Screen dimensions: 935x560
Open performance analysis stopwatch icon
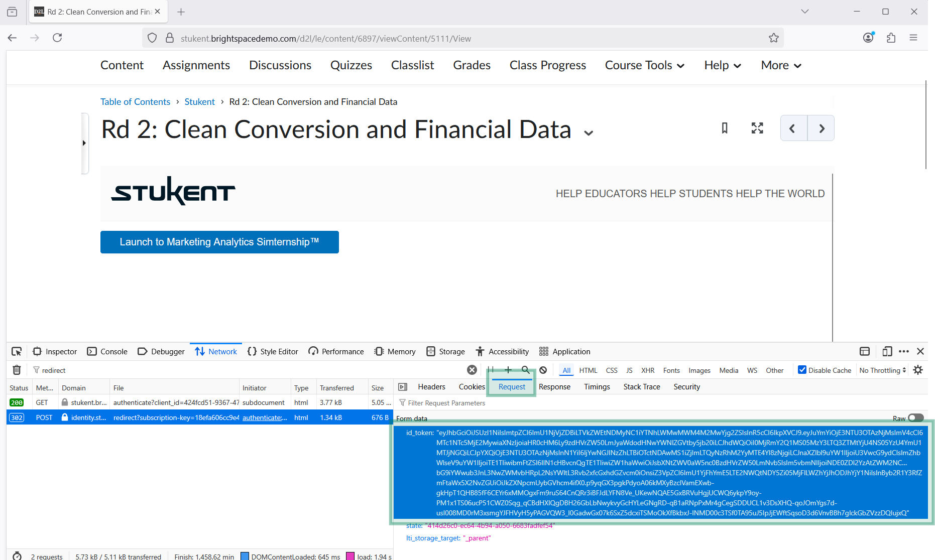click(17, 556)
